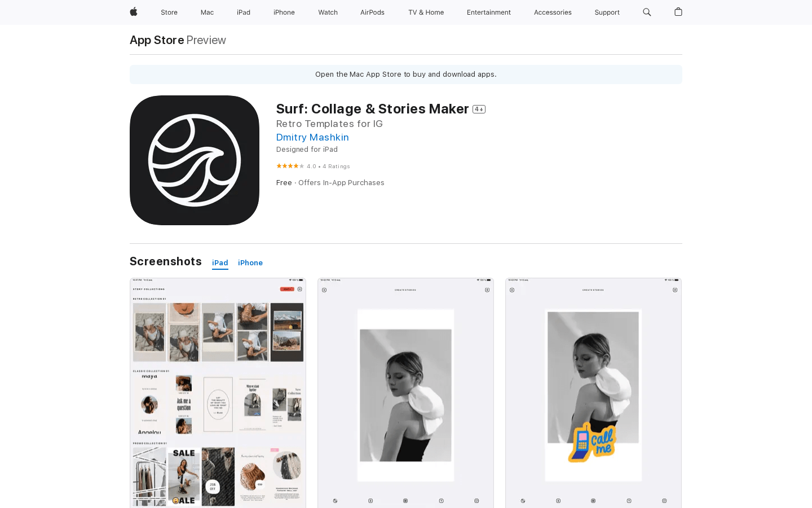Click the 4+ age rating badge
812x508 pixels.
click(479, 110)
